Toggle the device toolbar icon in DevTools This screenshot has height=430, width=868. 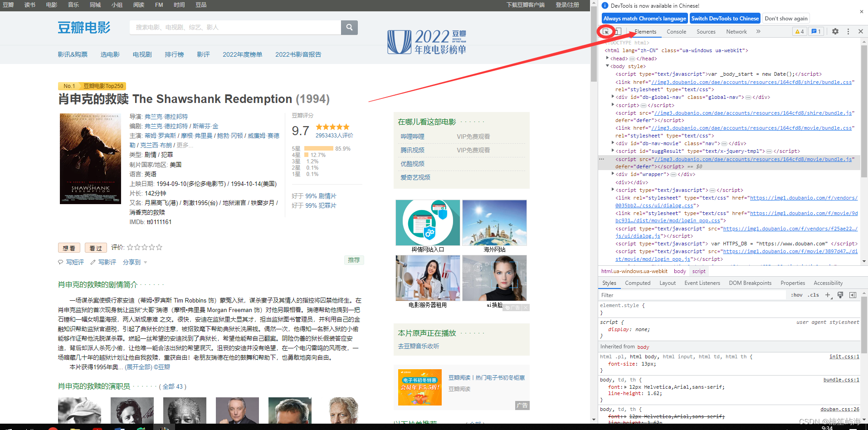pos(618,31)
